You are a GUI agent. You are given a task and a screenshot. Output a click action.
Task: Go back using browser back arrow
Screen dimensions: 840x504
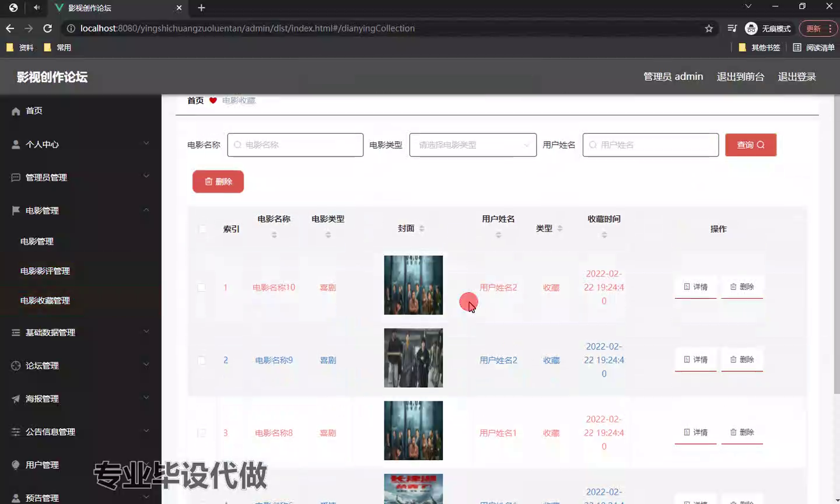[10, 28]
